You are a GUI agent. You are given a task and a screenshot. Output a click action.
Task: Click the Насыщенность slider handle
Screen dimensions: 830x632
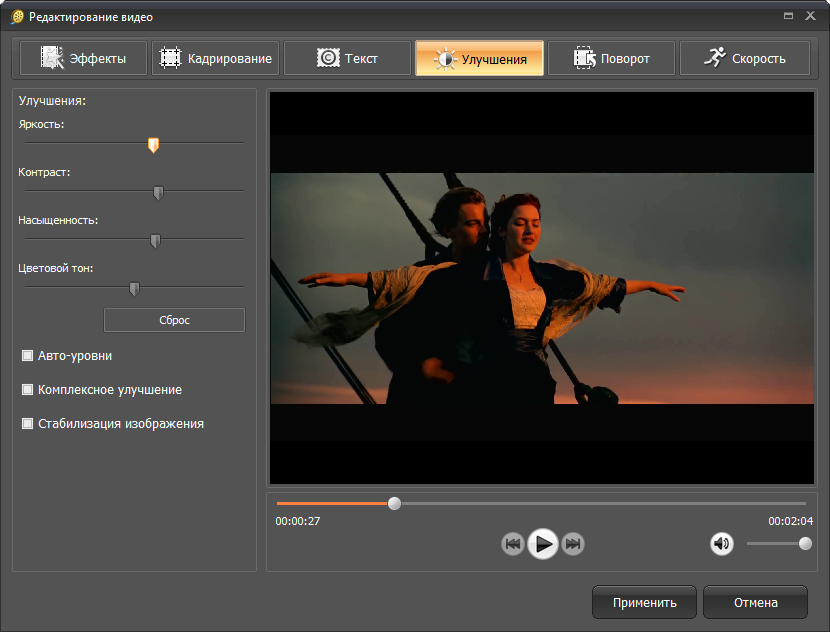tap(155, 241)
